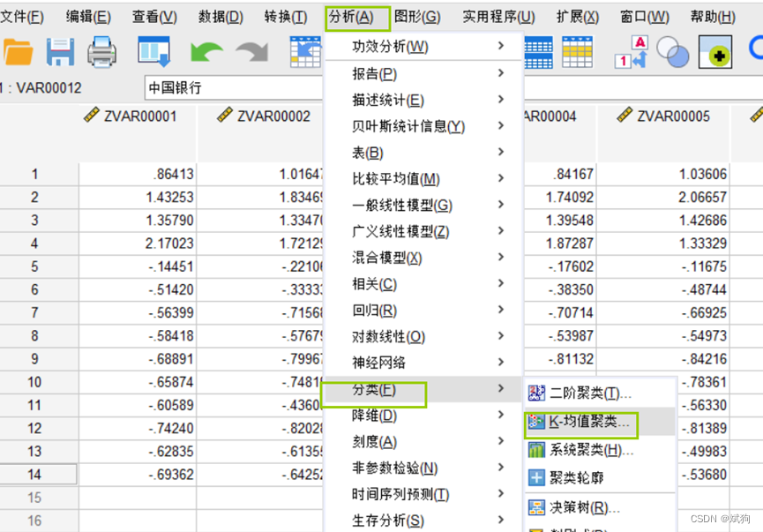Expand the 混合模型 submenu
This screenshot has width=763, height=532.
pos(379,259)
